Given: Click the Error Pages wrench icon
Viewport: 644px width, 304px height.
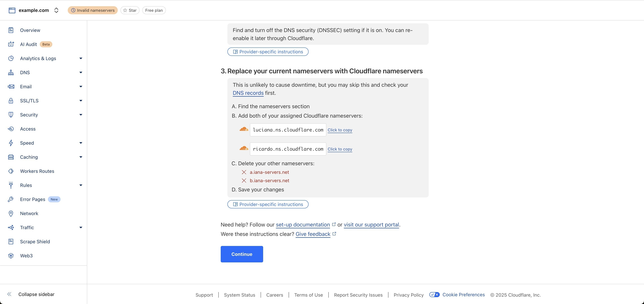Looking at the screenshot, I should point(11,199).
